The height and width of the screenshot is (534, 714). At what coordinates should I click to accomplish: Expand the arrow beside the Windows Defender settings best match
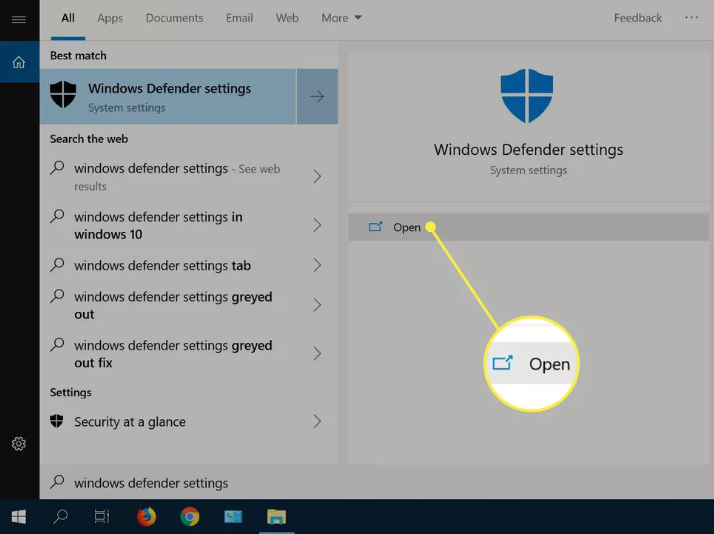coord(317,97)
